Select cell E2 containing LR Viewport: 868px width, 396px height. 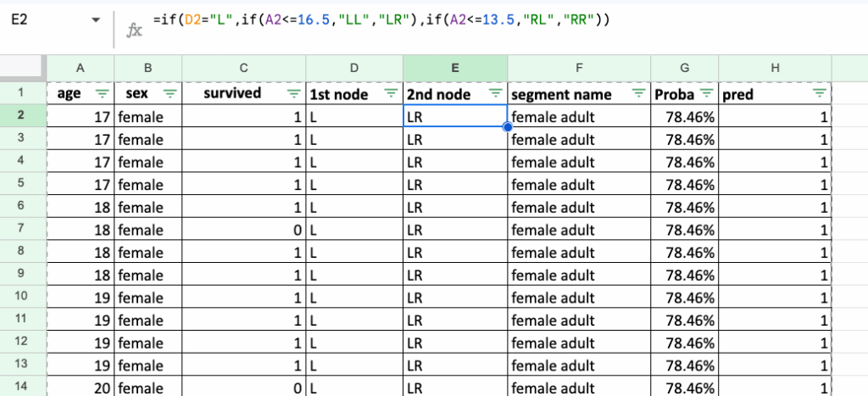pyautogui.click(x=455, y=117)
